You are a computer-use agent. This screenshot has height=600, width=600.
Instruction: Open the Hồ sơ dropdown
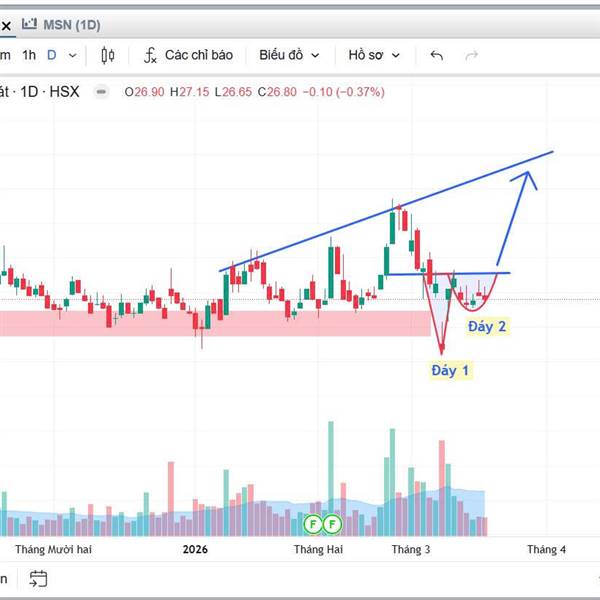[x=374, y=55]
